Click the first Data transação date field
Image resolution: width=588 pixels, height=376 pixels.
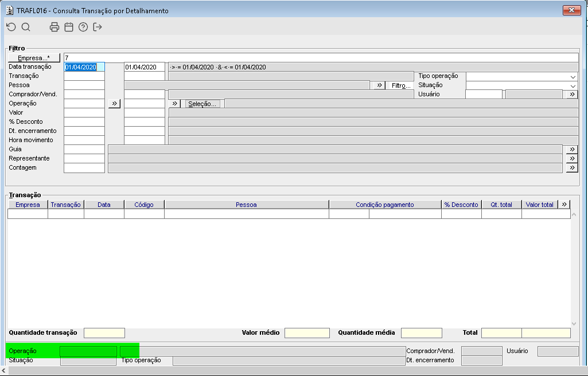tap(84, 67)
